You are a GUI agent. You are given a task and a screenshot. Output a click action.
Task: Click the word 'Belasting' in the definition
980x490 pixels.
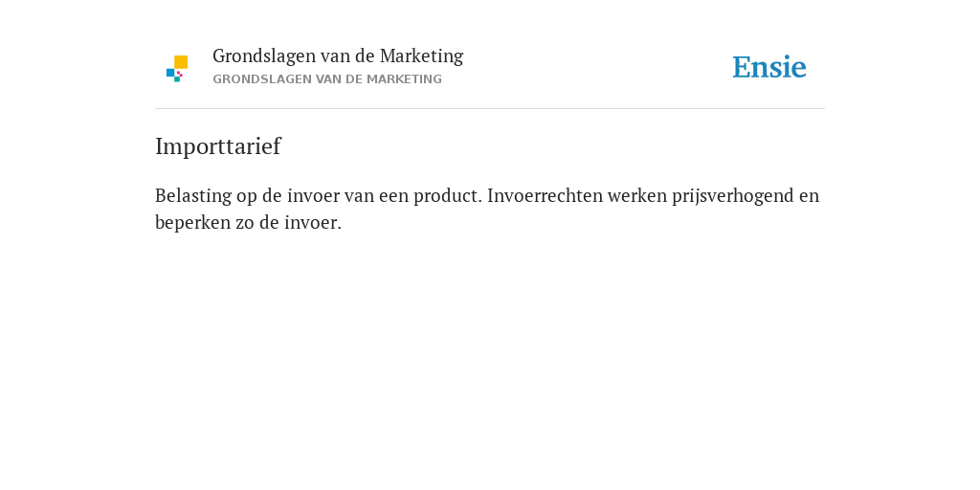coord(193,195)
